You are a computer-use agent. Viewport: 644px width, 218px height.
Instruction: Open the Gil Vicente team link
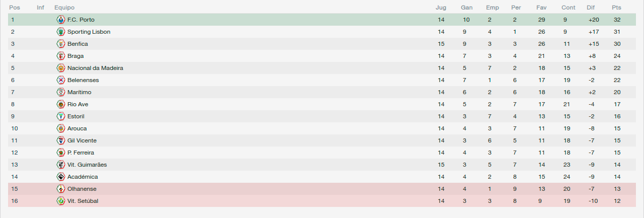pos(82,140)
